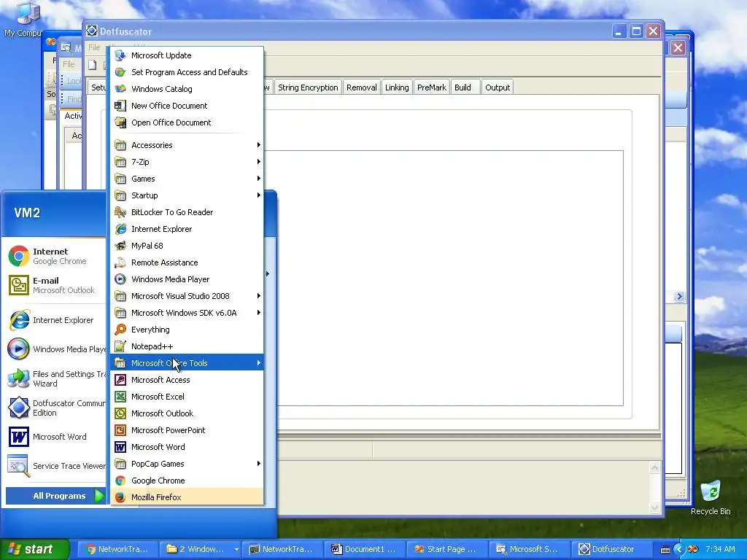Expand the Games submenu arrow
The image size is (747, 560).
[x=259, y=179]
